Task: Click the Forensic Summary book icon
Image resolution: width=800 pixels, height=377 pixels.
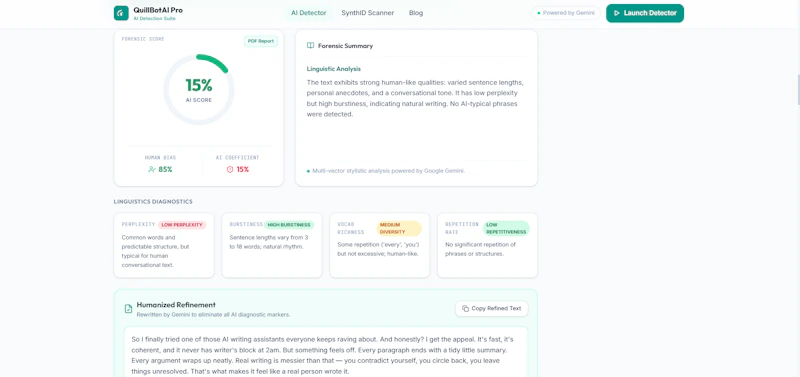Action: (x=310, y=46)
